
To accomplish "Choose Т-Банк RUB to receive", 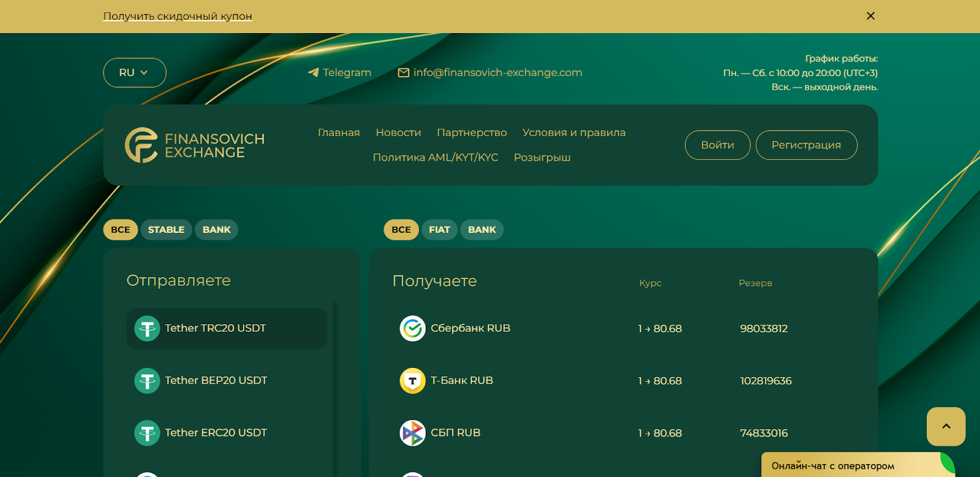I will point(620,381).
